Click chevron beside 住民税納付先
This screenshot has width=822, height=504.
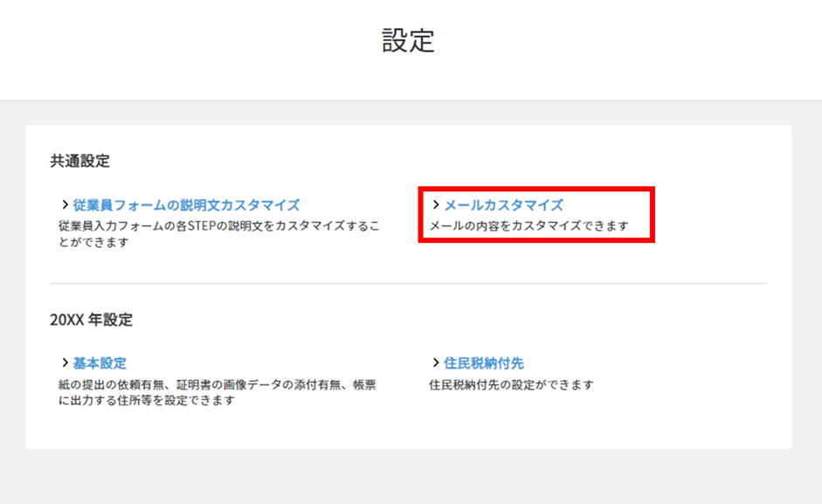pos(436,362)
